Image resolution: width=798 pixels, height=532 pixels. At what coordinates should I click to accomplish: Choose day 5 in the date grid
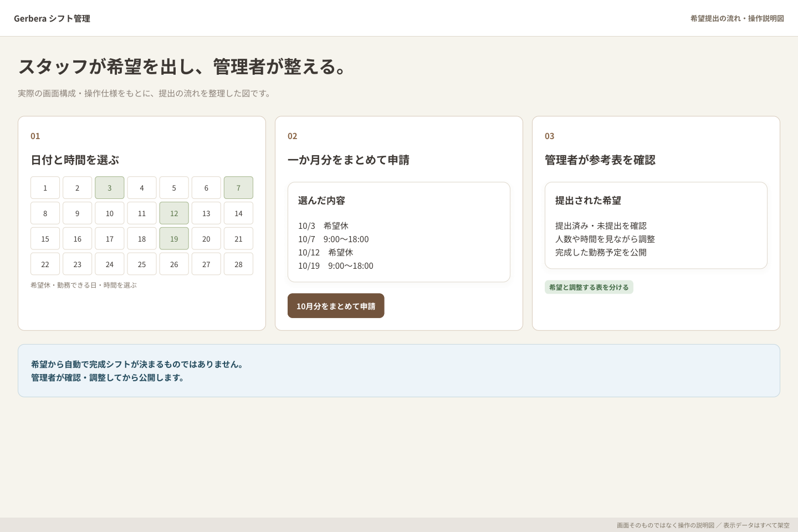pyautogui.click(x=174, y=188)
